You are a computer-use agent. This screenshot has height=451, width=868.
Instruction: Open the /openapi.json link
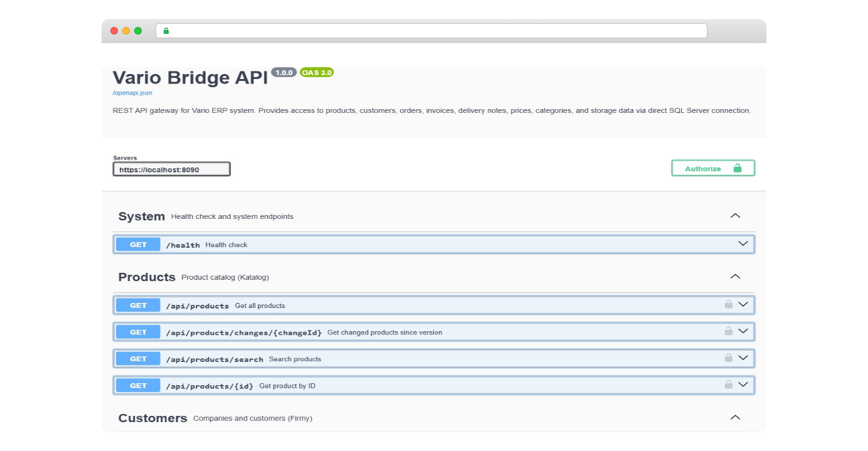click(x=132, y=93)
